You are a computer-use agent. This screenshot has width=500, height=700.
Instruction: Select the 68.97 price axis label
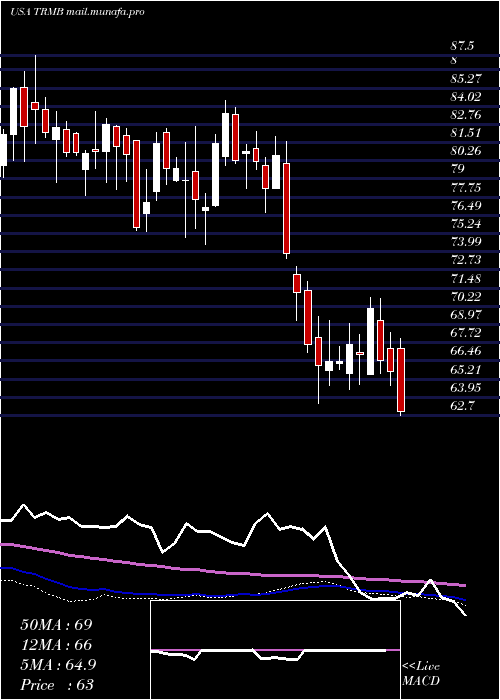[x=466, y=315]
